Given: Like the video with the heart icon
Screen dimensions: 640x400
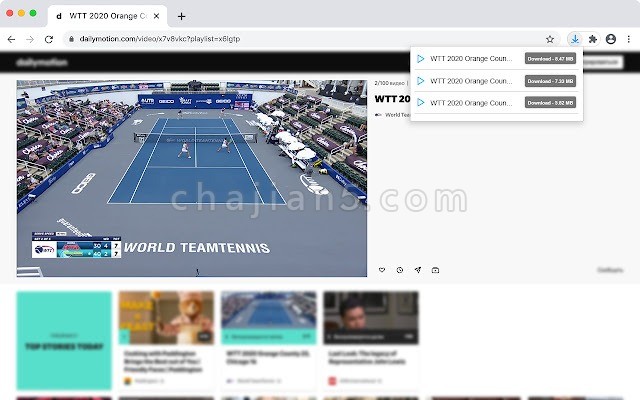Looking at the screenshot, I should [x=382, y=270].
